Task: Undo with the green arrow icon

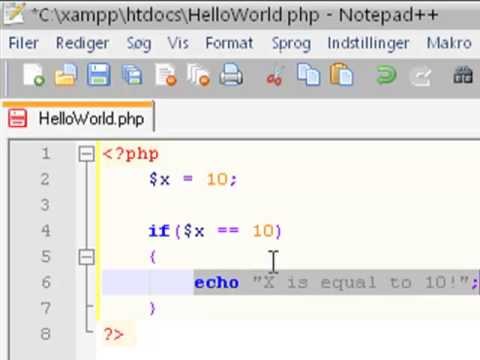Action: point(386,75)
